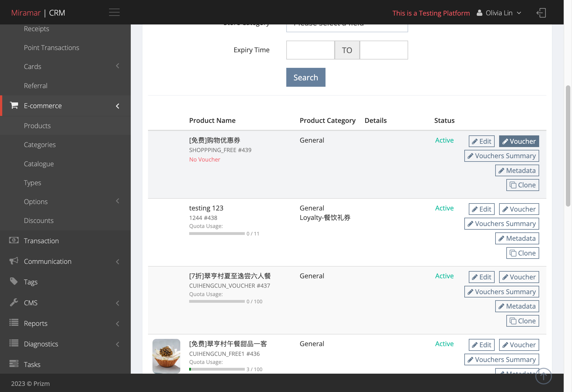Click the logout icon in header
This screenshot has height=392, width=572.
coord(541,13)
